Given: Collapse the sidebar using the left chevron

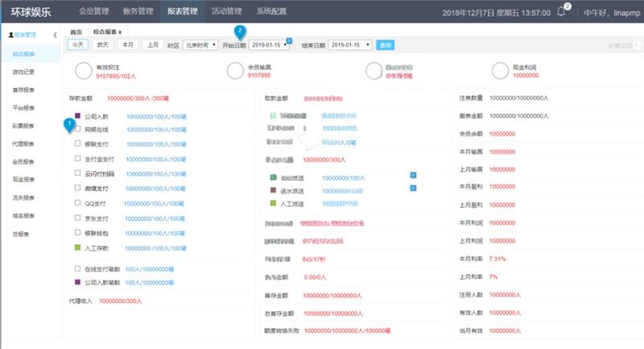Looking at the screenshot, I should [54, 35].
